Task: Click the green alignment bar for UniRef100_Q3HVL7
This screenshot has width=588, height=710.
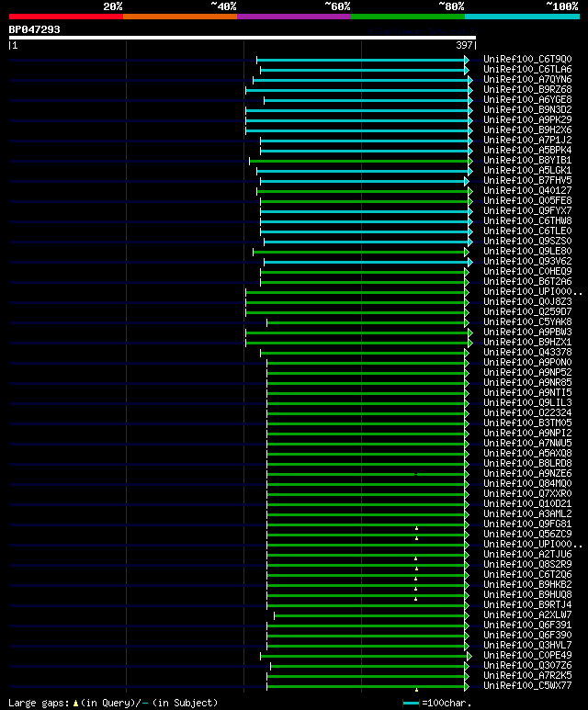Action: click(366, 646)
